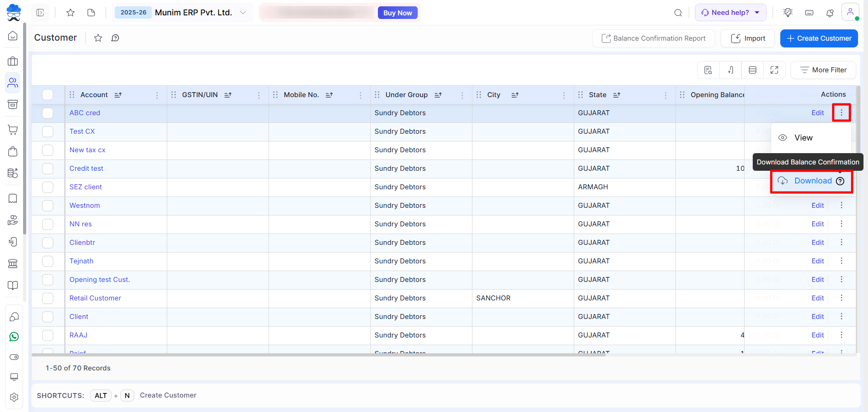The image size is (868, 412).
Task: Tick the checkbox for ABC cred row
Action: (48, 113)
